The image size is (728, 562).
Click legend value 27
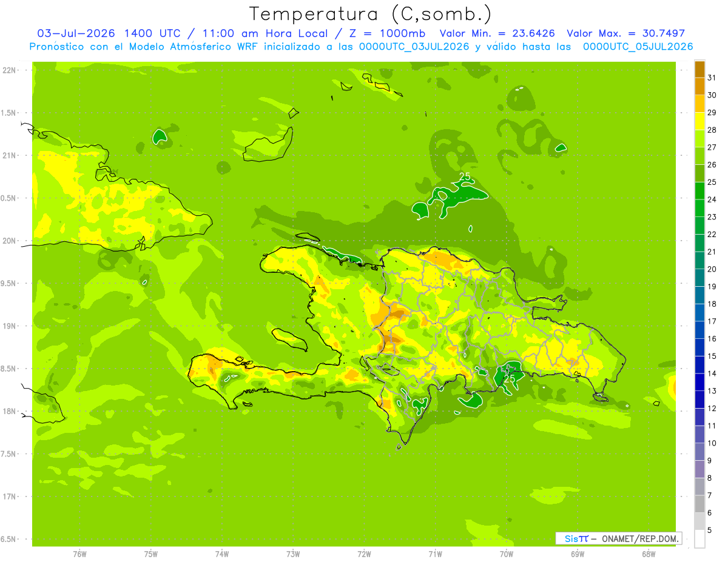tap(712, 147)
